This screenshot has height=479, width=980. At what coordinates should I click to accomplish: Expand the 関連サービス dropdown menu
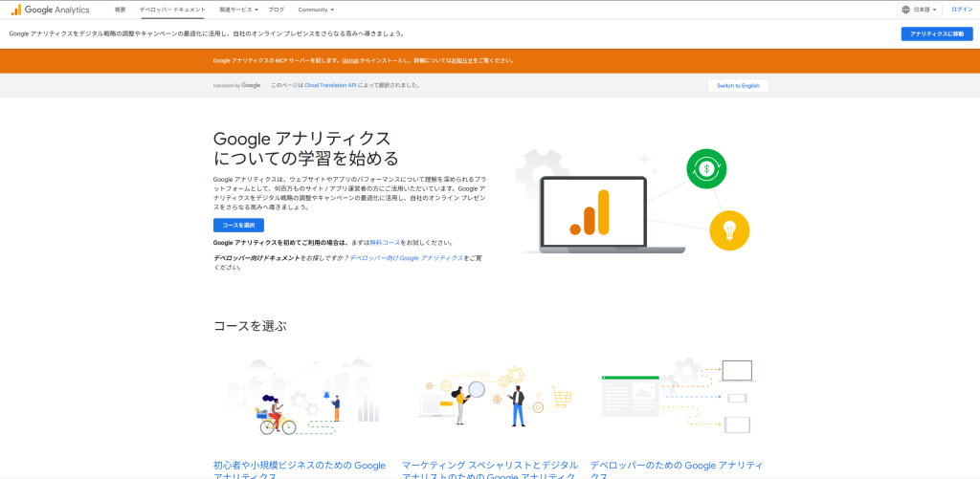coord(238,10)
